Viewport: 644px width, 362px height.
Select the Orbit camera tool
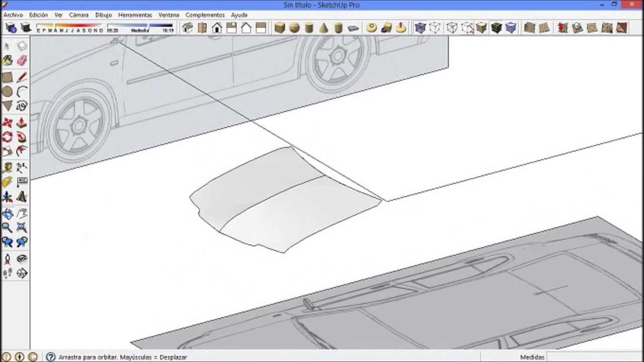[x=7, y=214]
